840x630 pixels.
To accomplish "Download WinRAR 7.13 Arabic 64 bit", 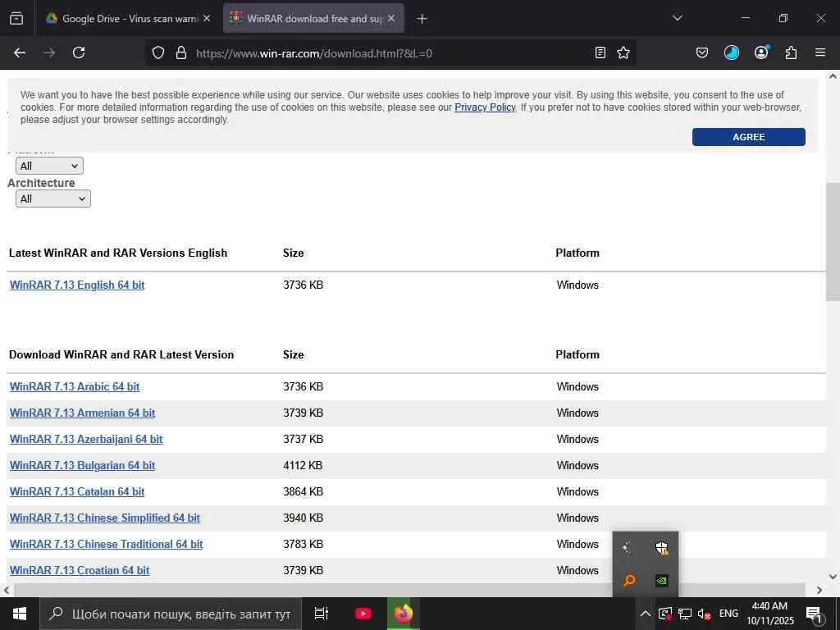I will coord(75,387).
